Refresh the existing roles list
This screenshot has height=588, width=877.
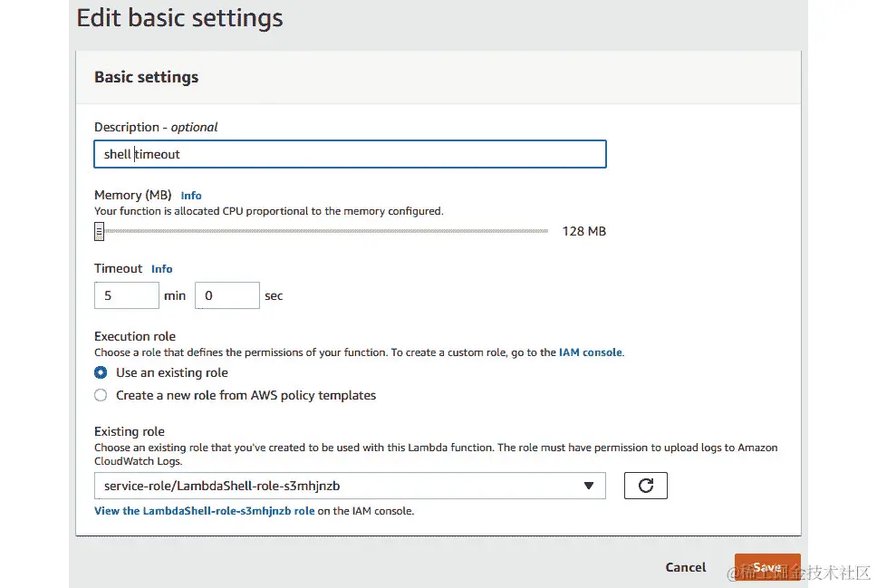coord(645,486)
